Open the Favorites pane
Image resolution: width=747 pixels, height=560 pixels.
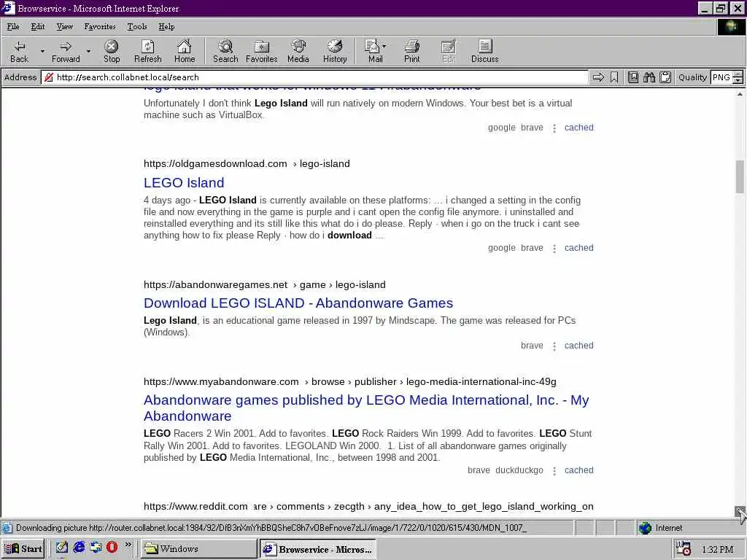(262, 52)
